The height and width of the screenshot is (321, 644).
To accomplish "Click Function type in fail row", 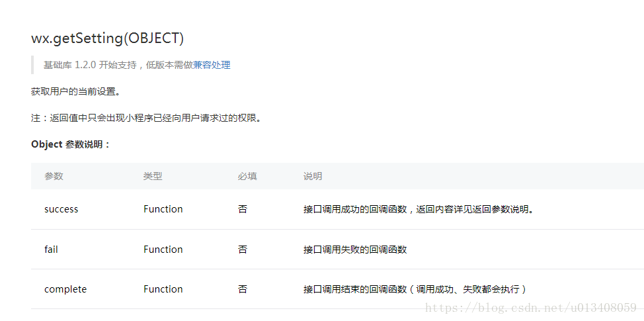I will 163,249.
